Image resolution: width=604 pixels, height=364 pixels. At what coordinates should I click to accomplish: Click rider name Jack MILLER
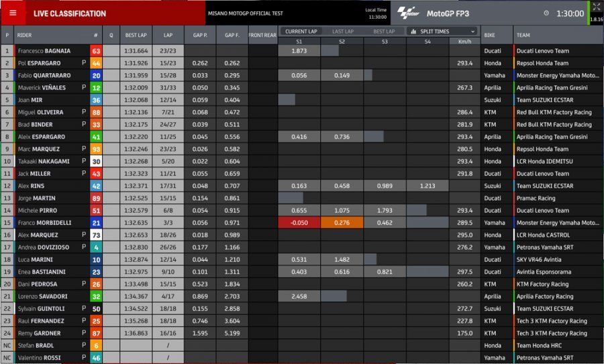click(x=34, y=174)
